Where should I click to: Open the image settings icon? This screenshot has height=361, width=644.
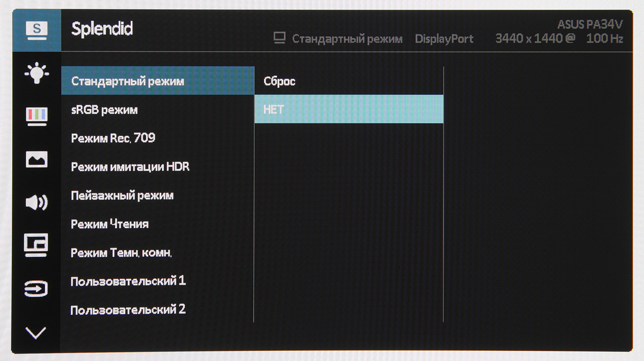click(37, 159)
